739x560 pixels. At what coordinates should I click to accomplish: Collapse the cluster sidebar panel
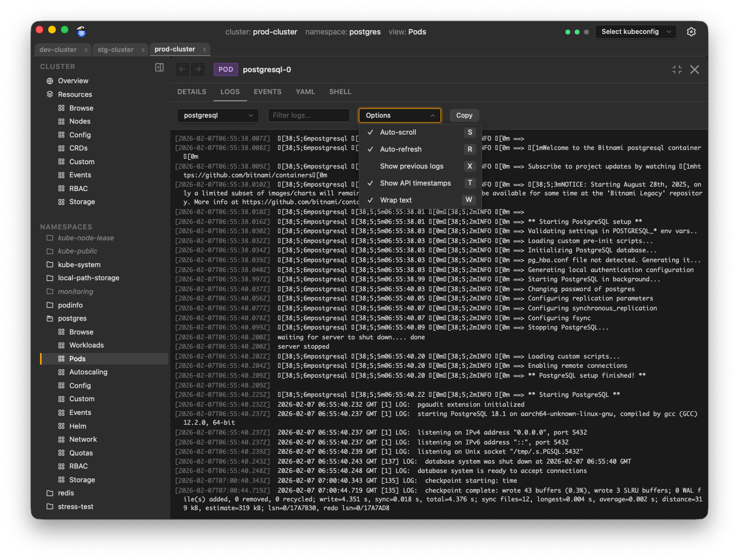159,67
